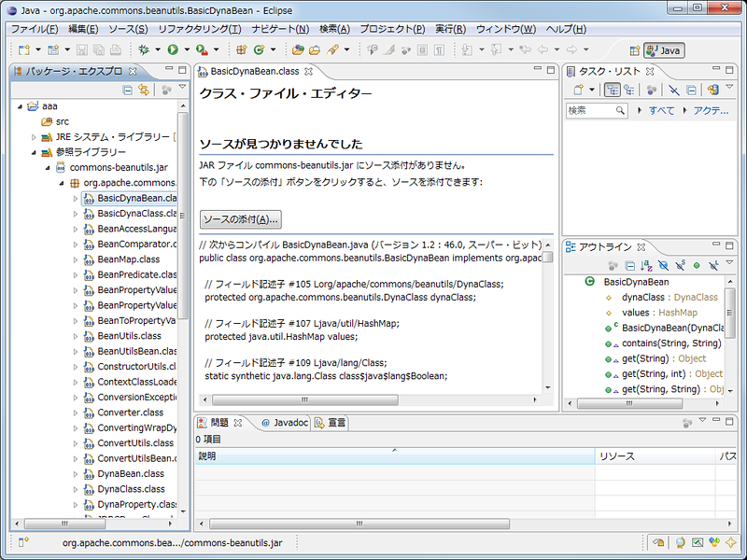
Task: Expand the JRE システム・ライブラリー tree node
Action: (34, 137)
